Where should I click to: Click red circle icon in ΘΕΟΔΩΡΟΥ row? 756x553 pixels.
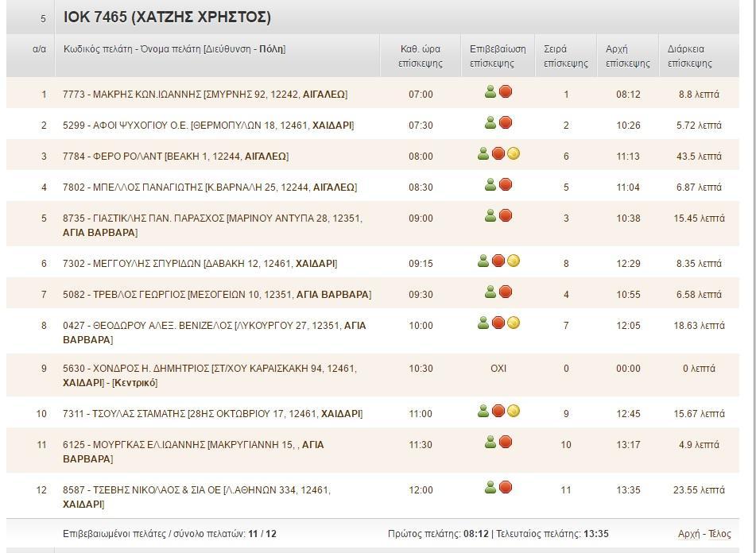tap(498, 322)
